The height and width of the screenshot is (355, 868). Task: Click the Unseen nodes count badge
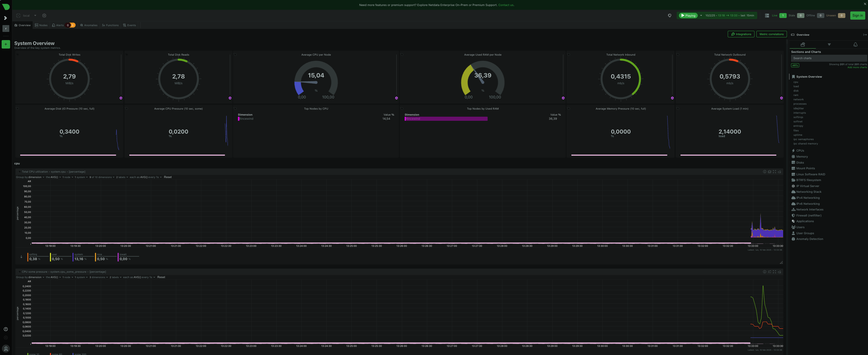841,16
